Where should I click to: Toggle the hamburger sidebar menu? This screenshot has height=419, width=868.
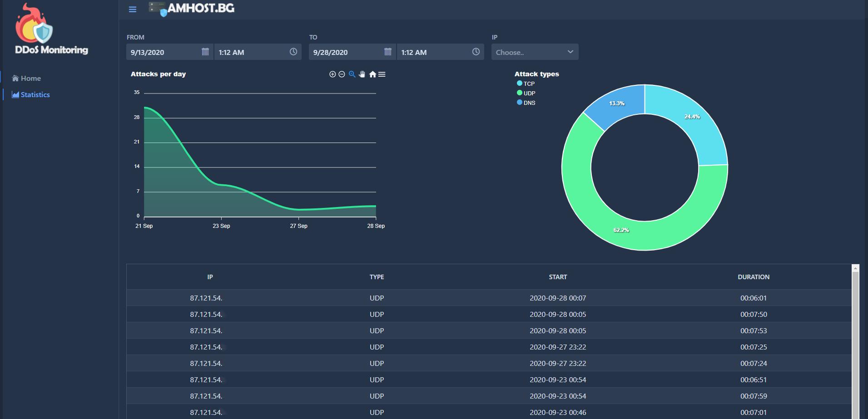pyautogui.click(x=133, y=10)
